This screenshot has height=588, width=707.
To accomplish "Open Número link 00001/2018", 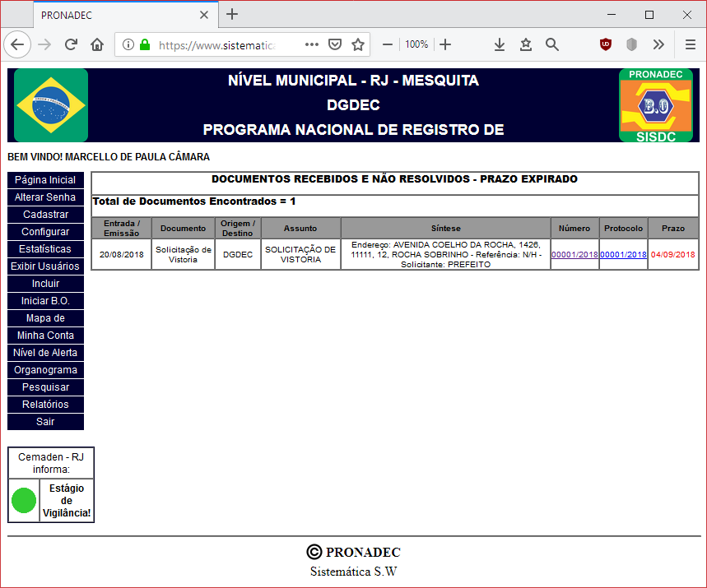I will point(574,255).
